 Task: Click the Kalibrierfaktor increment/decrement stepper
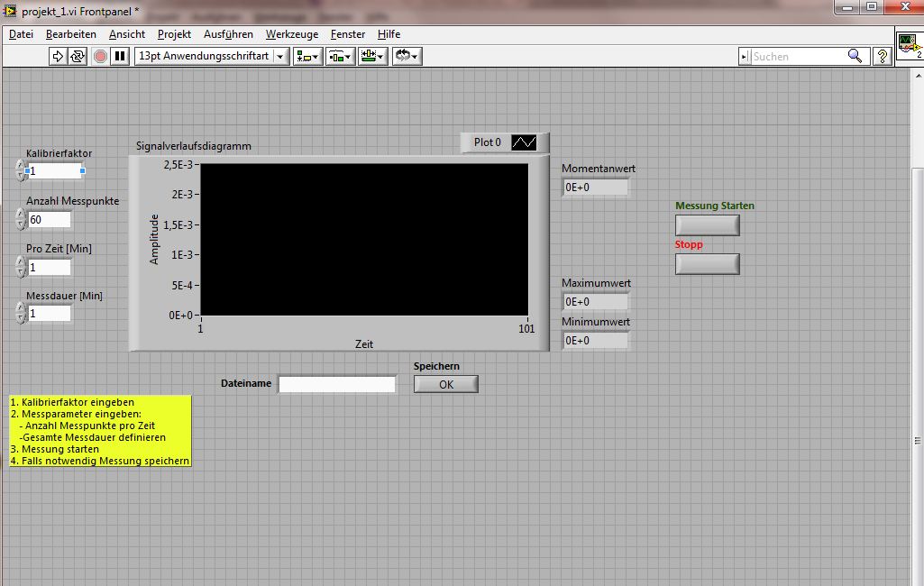(x=22, y=170)
